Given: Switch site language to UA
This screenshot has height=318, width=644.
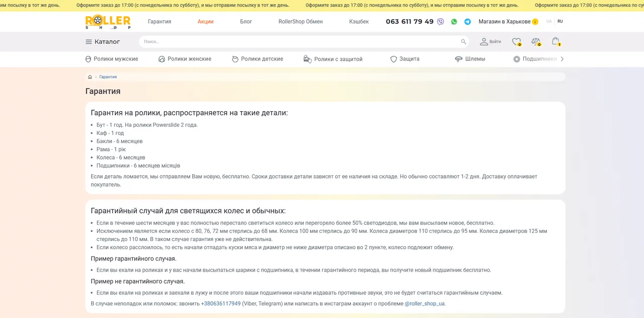Looking at the screenshot, I should 549,22.
